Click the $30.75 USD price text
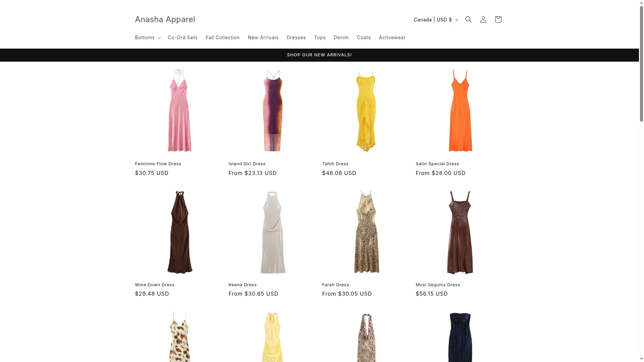 [152, 173]
